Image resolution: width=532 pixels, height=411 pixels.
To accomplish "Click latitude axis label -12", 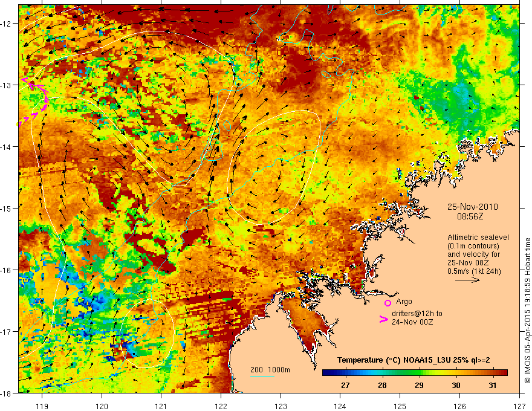I will (x=6, y=24).
